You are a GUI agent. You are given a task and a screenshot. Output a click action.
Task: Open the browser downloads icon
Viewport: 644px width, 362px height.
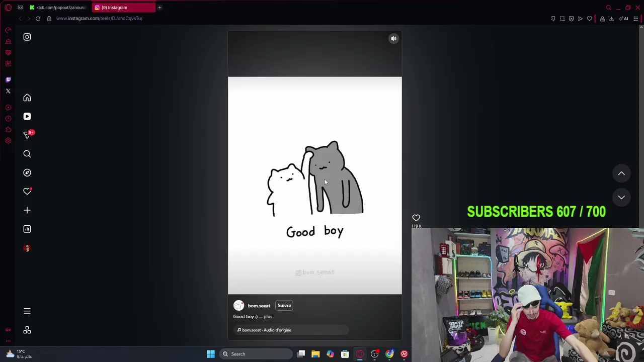point(611,19)
